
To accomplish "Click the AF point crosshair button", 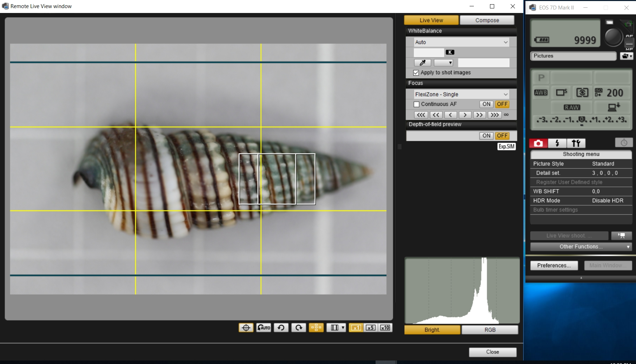I will coord(246,328).
